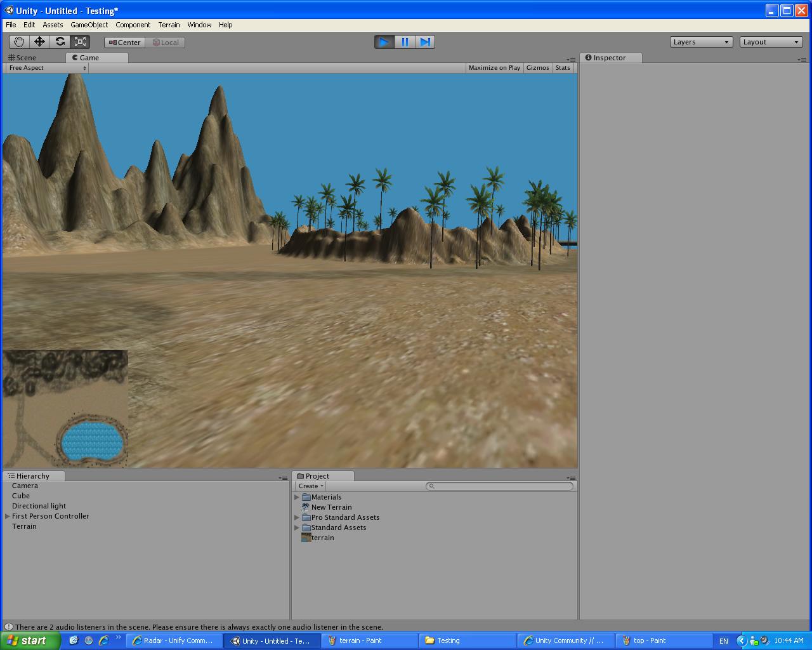Click the Step frame button
Viewport: 812px width, 650px height.
point(425,41)
